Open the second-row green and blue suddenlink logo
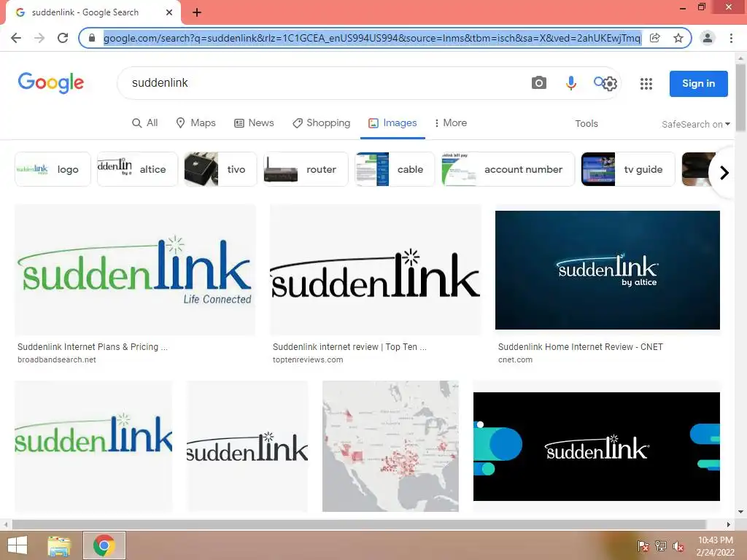 click(x=93, y=446)
